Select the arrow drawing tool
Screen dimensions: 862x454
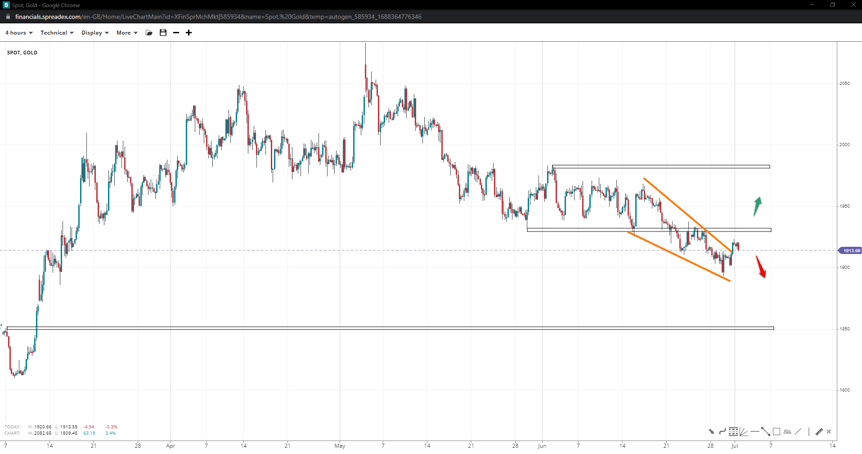712,432
